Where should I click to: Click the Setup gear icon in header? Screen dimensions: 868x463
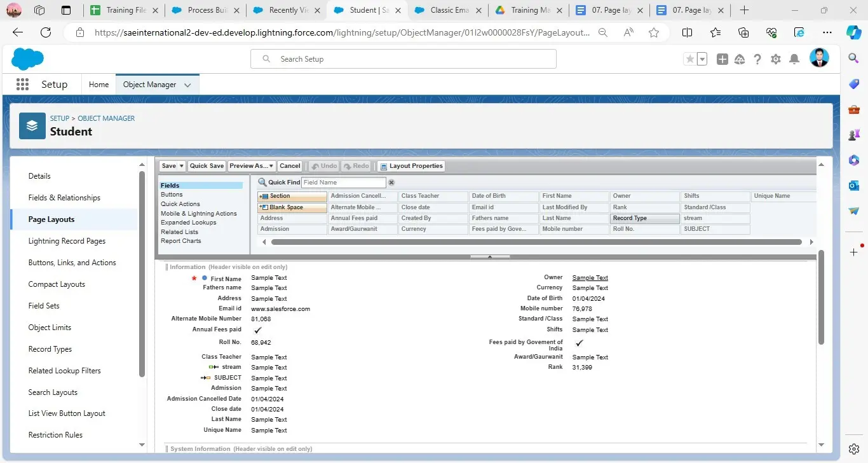[x=775, y=59]
